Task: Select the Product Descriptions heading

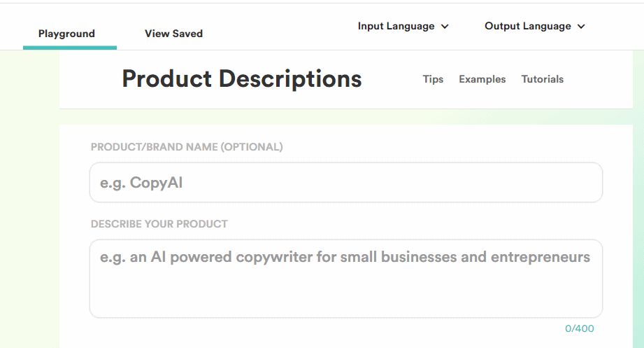Action: (x=241, y=78)
